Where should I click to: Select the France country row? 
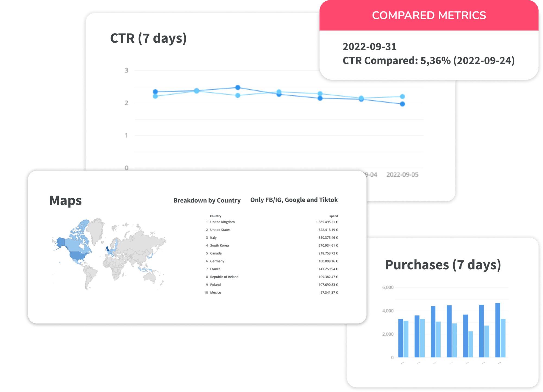pos(271,269)
